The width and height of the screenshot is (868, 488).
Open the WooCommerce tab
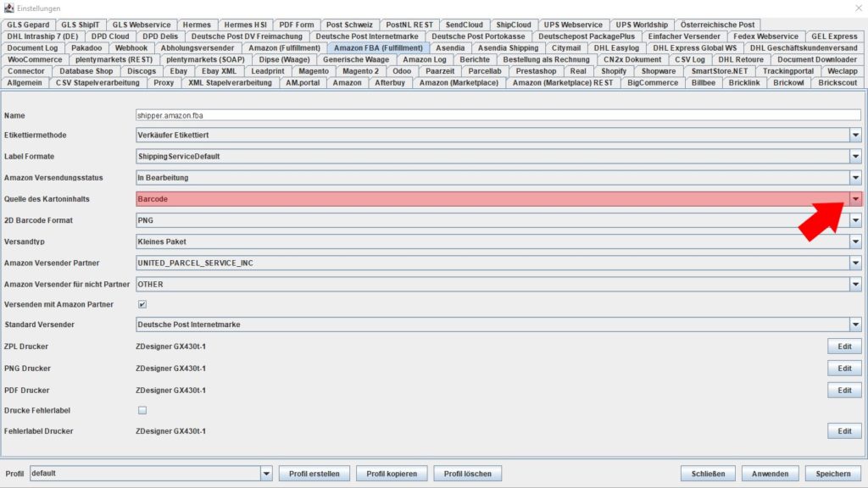pos(35,60)
